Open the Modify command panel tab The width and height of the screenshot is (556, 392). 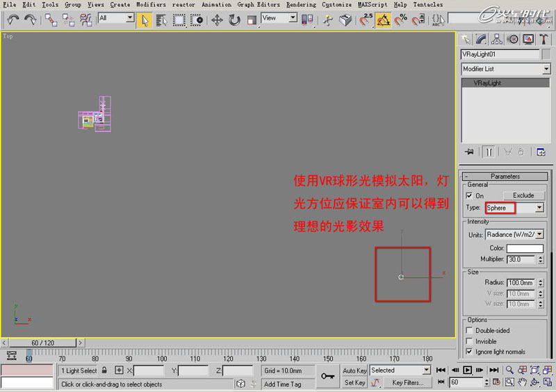tap(481, 40)
